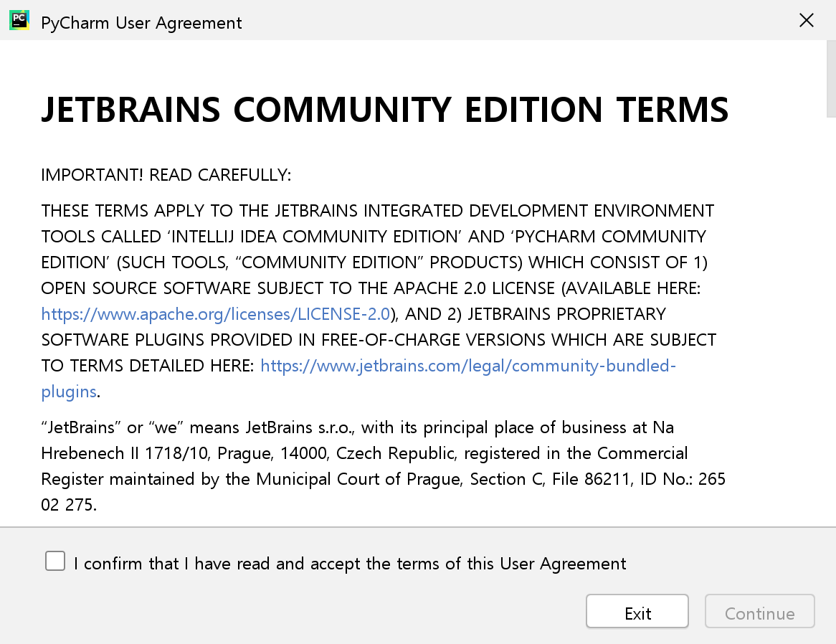836x644 pixels.
Task: Close the PyCharm User Agreement dialog
Action: (806, 20)
